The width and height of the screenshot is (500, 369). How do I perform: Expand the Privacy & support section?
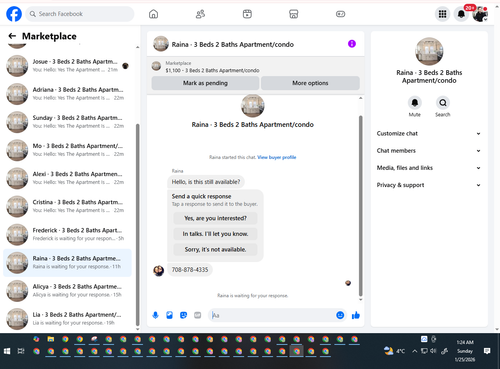429,185
